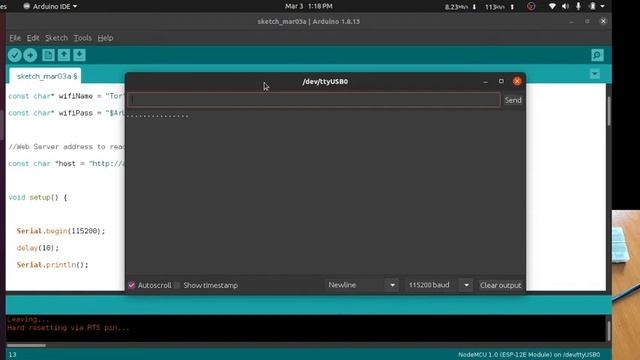640x360 pixels.
Task: Click the battery icon in system tray
Action: pos(592,6)
